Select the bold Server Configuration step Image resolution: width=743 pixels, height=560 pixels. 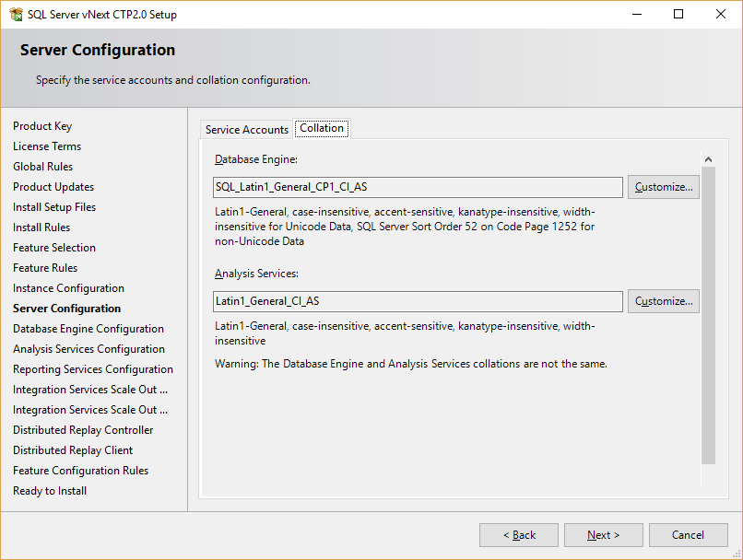click(x=66, y=309)
